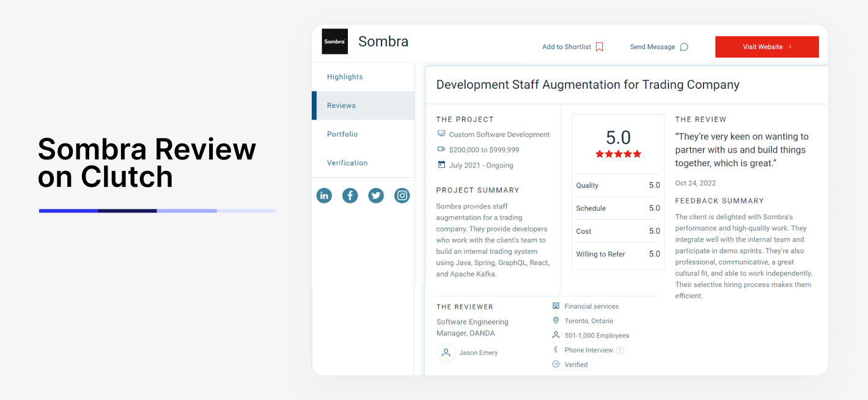This screenshot has width=868, height=400.
Task: Click the location pin icon beside Toronto
Action: coord(556,321)
